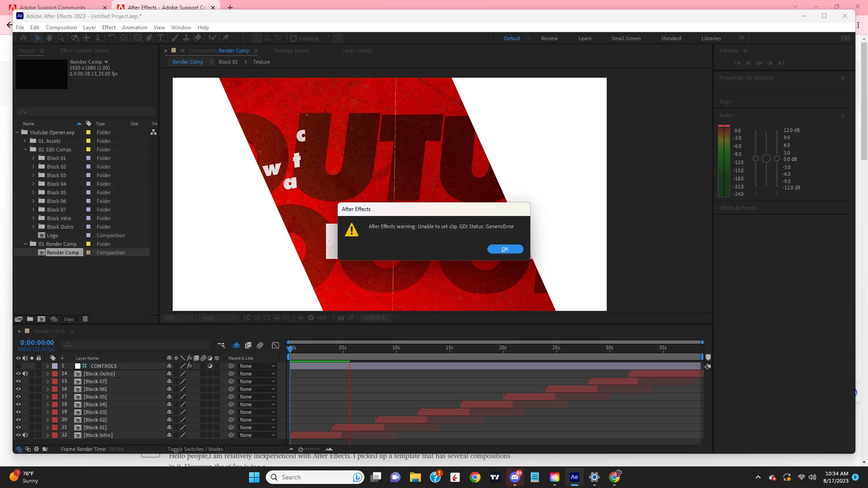Hide the Block Outro layer eye toggle
The image size is (868, 488).
19,374
